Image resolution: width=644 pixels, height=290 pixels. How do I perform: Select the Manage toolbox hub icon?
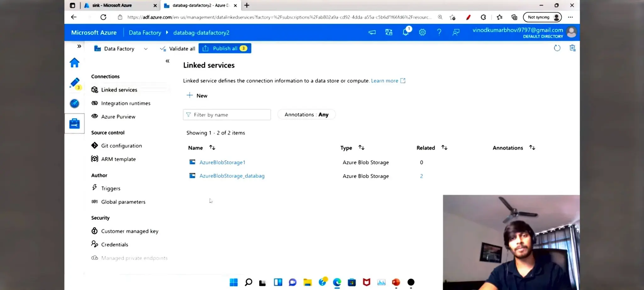75,124
